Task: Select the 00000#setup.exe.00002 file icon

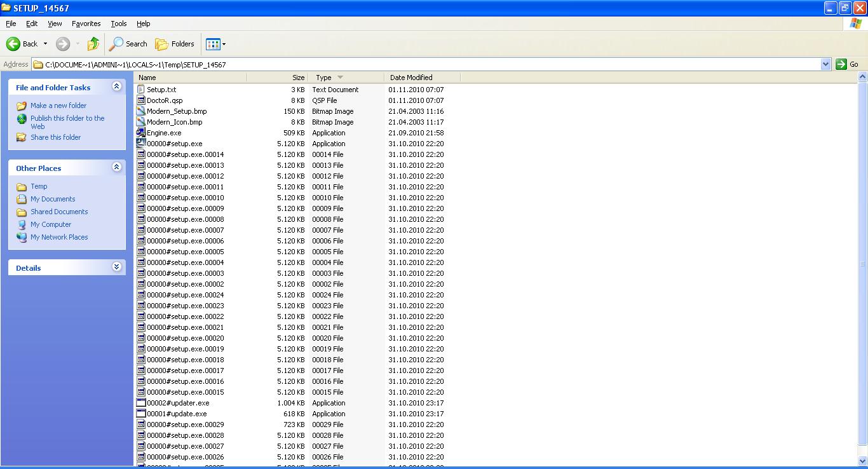Action: click(141, 284)
